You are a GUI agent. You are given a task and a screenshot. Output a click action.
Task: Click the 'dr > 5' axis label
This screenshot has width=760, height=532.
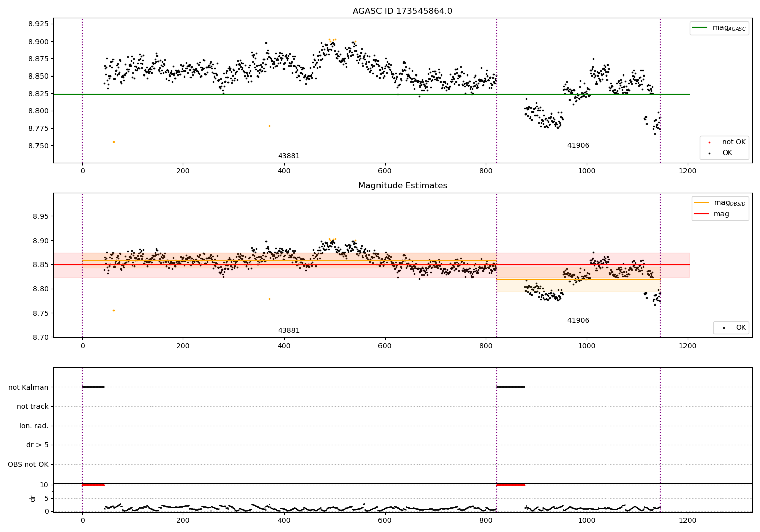tap(37, 445)
